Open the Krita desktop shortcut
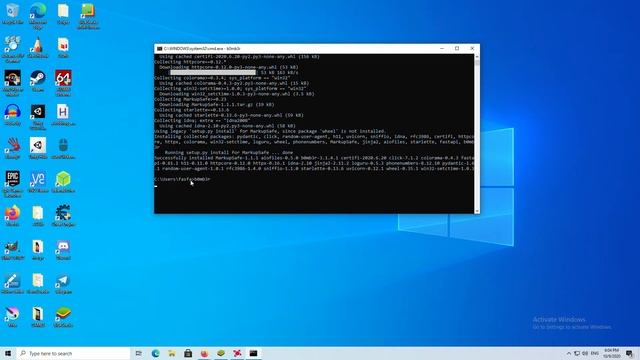The image size is (640, 360). pyautogui.click(x=13, y=316)
